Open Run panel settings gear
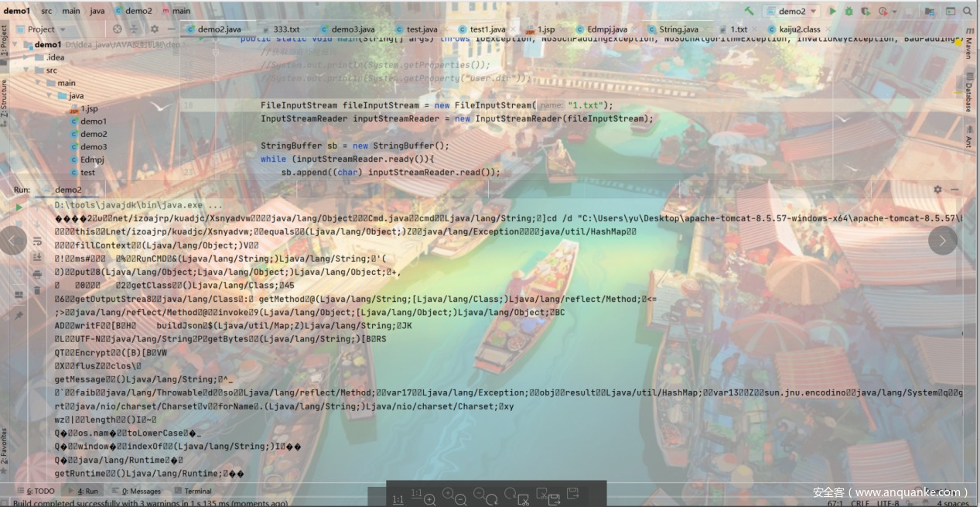 (937, 190)
